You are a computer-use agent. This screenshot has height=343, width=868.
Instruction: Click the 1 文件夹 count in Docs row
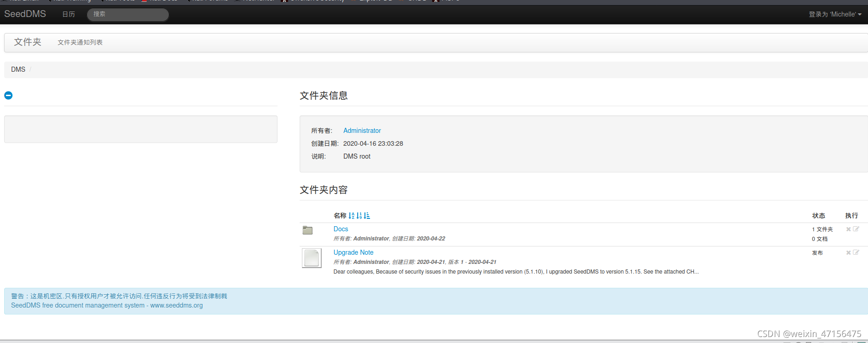click(x=822, y=229)
